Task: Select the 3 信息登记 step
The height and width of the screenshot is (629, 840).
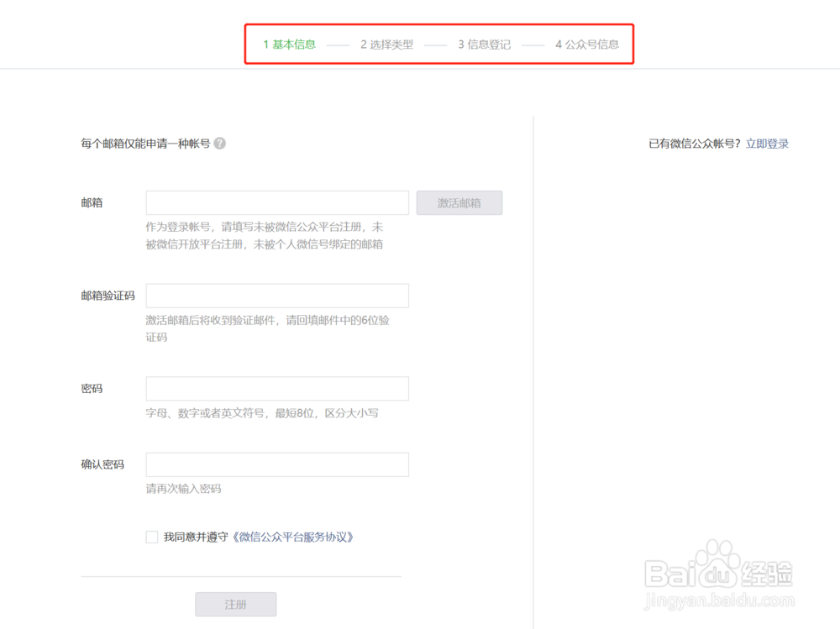Action: 485,45
